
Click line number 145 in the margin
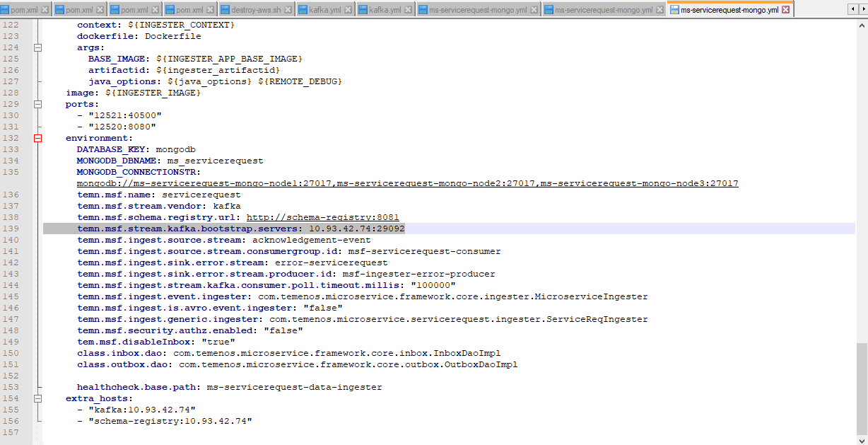pos(16,296)
